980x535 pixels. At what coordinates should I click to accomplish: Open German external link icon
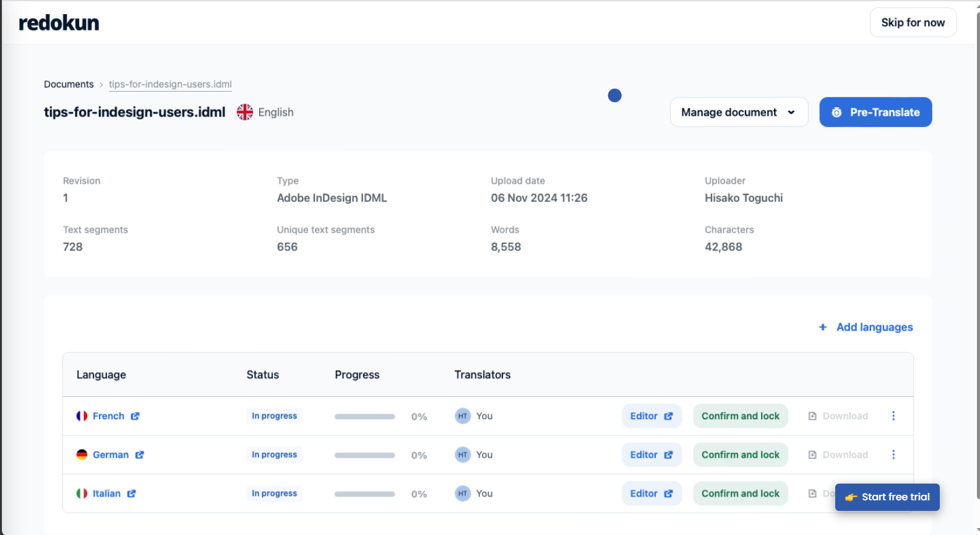click(x=140, y=455)
